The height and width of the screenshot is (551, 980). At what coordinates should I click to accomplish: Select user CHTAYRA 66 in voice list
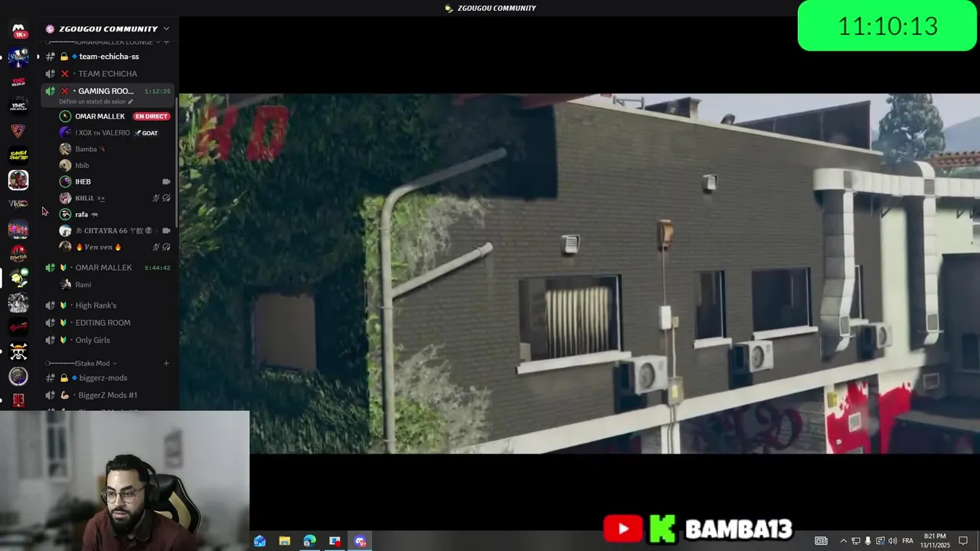[x=115, y=230]
